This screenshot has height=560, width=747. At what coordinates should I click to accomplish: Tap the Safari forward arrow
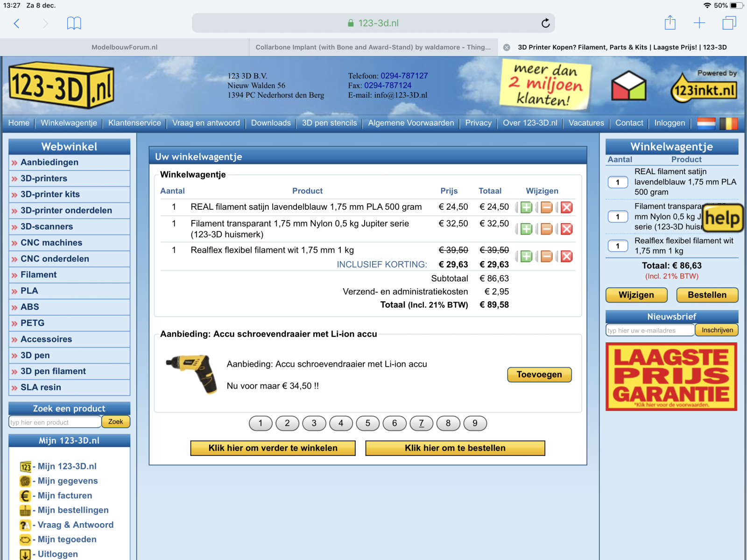45,23
